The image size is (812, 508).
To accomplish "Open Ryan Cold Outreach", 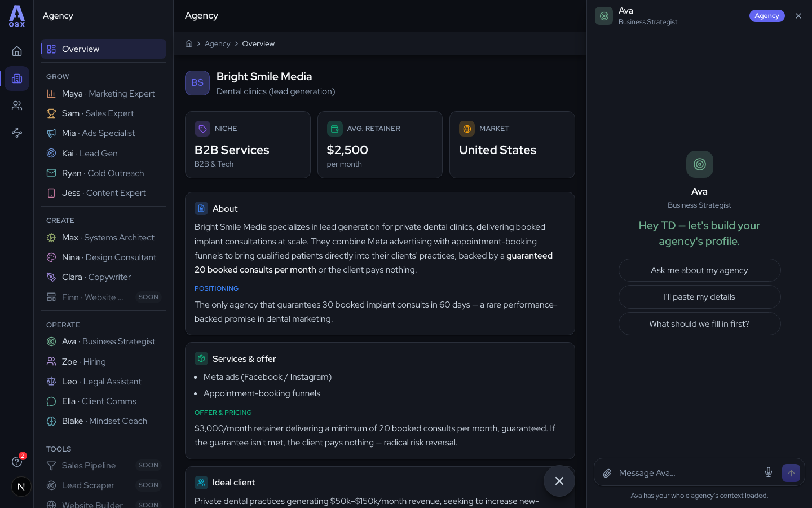I will 103,173.
